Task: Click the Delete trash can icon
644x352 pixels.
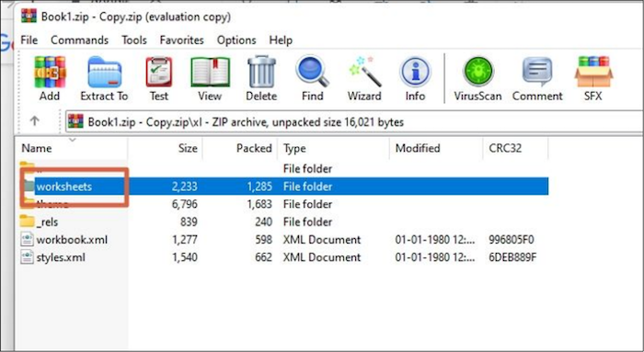Action: click(x=261, y=78)
